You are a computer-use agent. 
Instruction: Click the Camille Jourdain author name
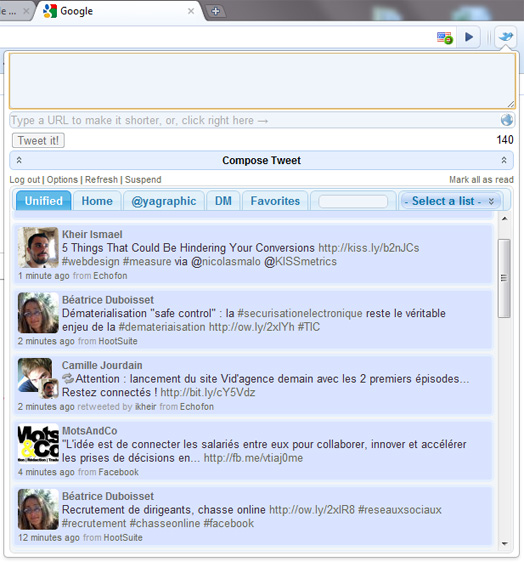pyautogui.click(x=102, y=365)
